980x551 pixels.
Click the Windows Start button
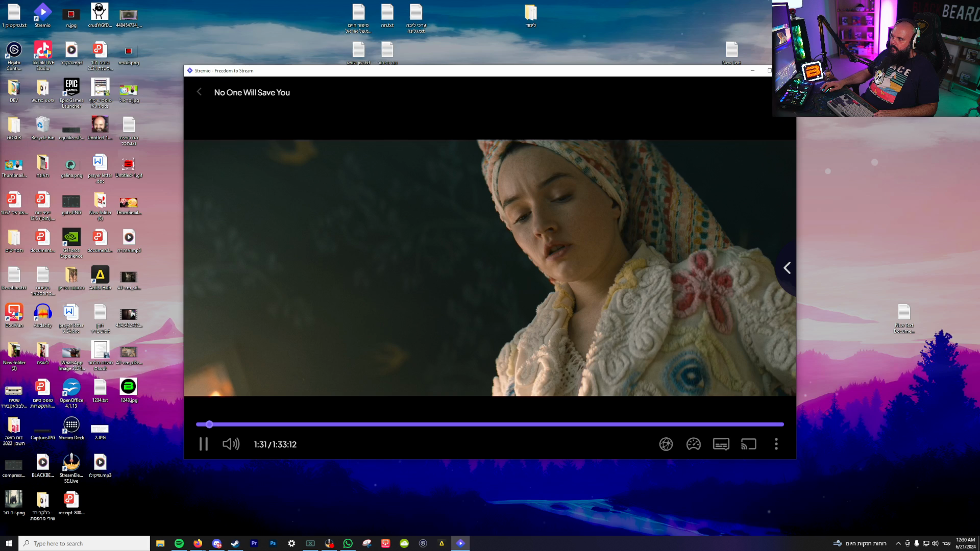point(9,543)
